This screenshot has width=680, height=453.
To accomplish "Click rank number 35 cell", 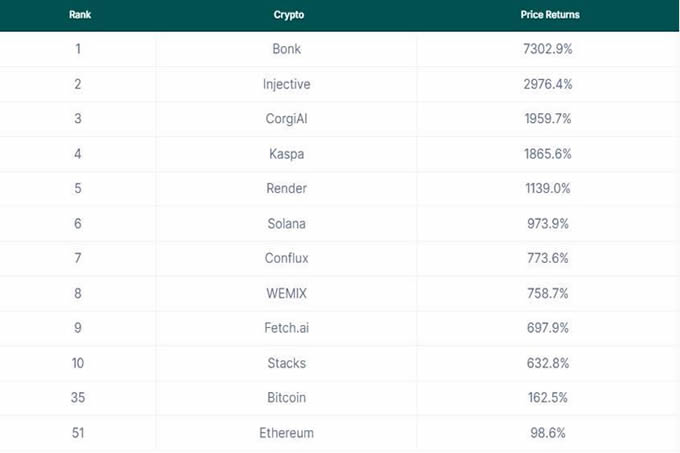I will pos(78,398).
